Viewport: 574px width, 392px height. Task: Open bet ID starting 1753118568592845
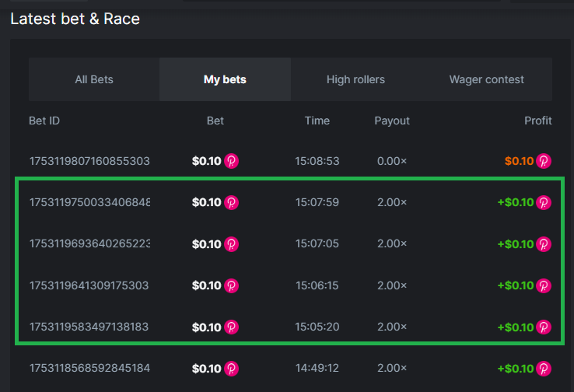coord(89,368)
